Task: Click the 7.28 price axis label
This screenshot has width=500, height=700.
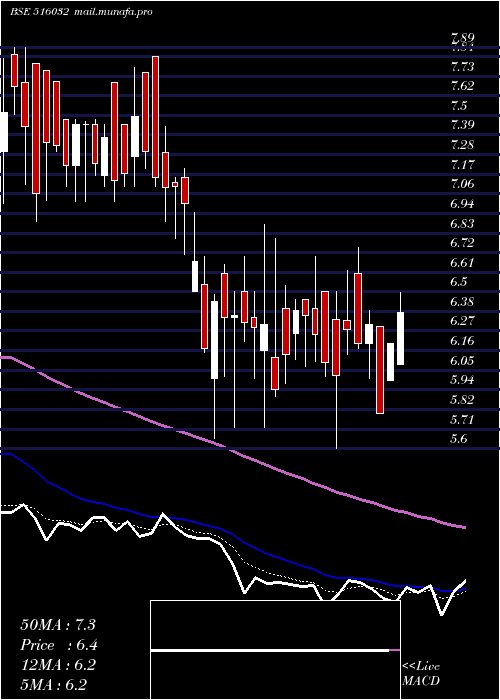Action: point(462,145)
